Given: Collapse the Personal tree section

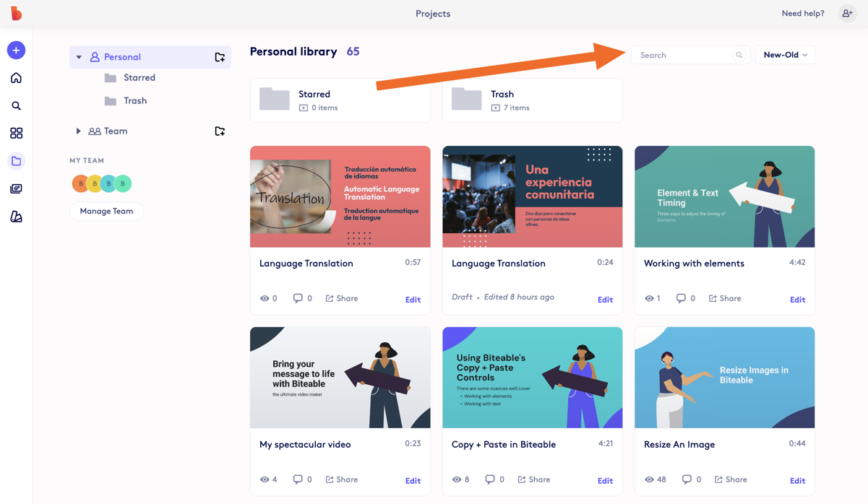Looking at the screenshot, I should (x=79, y=57).
